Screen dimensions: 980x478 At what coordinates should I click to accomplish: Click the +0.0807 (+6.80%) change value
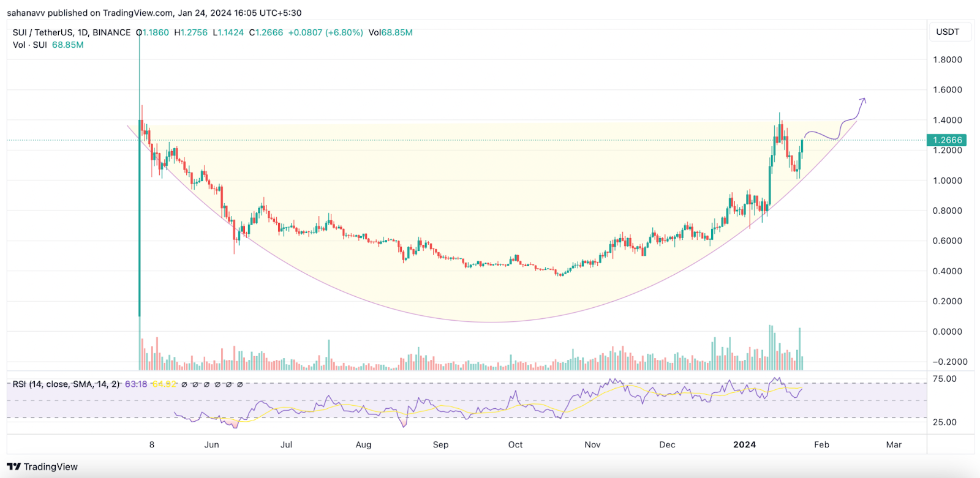325,32
